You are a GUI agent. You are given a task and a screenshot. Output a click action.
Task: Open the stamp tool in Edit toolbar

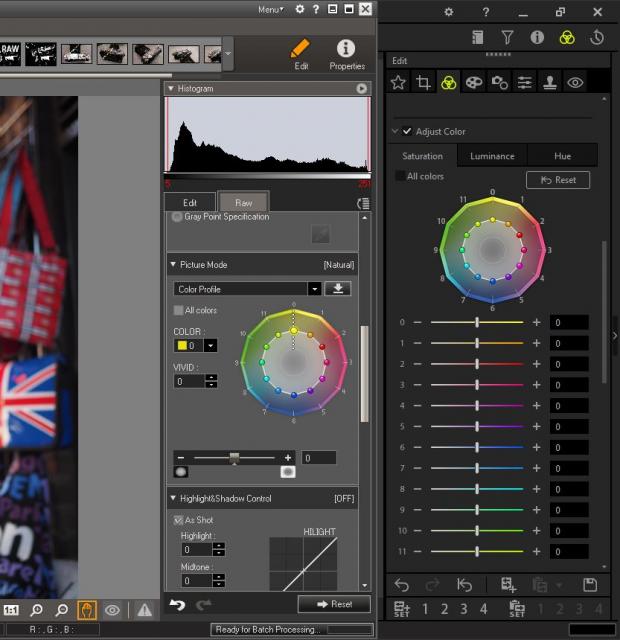550,83
